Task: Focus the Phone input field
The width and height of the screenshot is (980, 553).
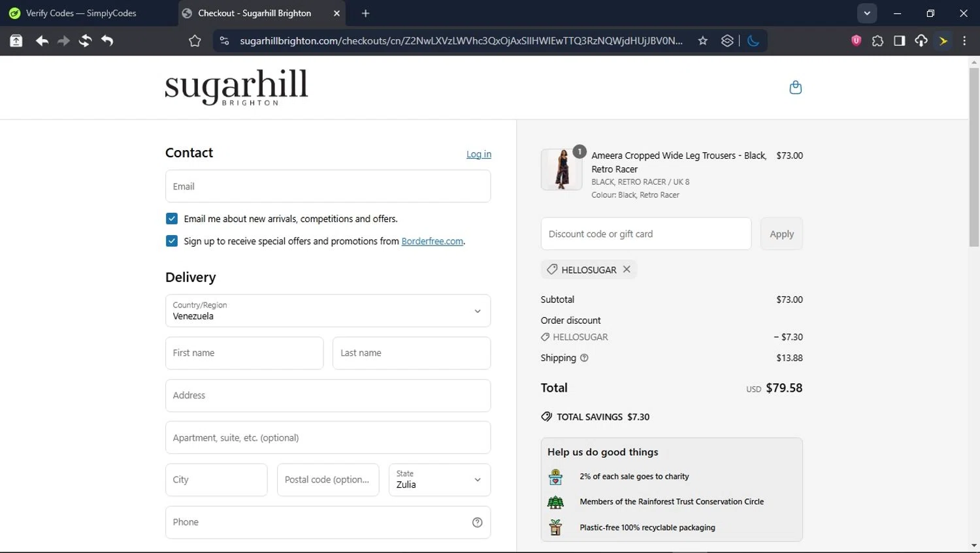Action: tap(328, 522)
